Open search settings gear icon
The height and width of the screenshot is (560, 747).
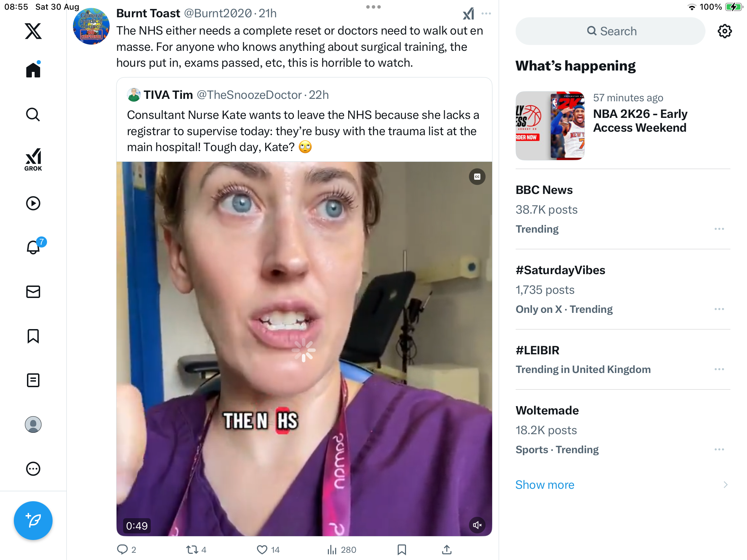tap(725, 31)
